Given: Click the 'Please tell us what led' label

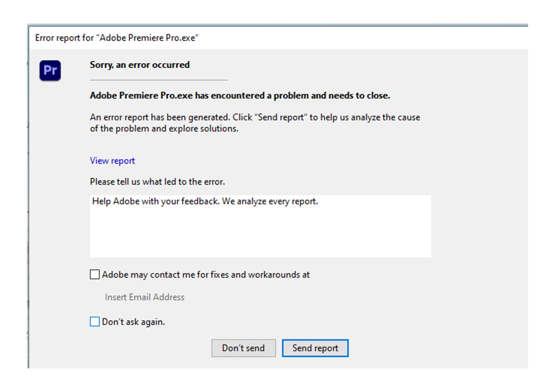Looking at the screenshot, I should [157, 182].
